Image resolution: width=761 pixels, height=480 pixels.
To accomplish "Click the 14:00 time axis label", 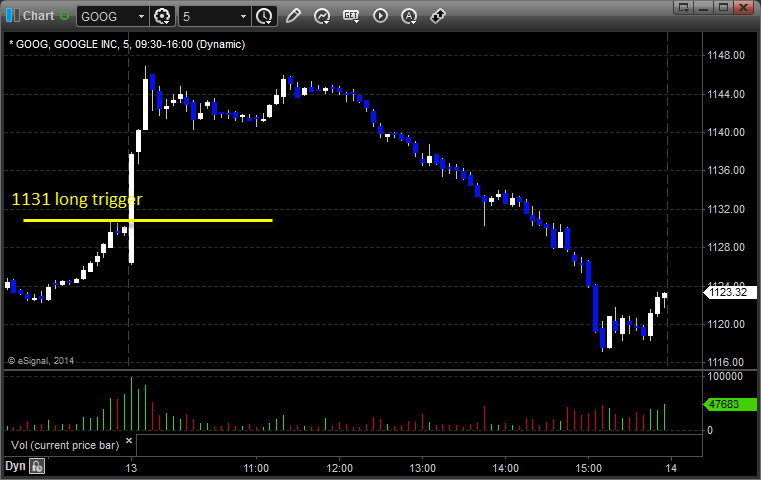I will pos(505,468).
